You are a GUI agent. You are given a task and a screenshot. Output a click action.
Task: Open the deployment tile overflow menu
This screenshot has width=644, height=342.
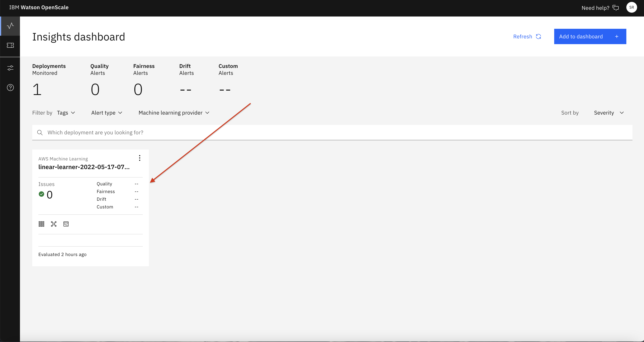(x=140, y=158)
